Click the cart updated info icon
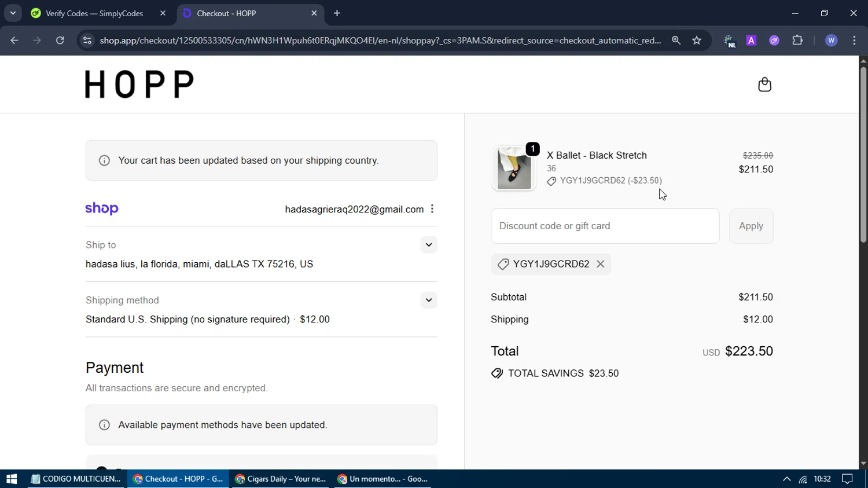Image resolution: width=868 pixels, height=488 pixels. coord(105,160)
